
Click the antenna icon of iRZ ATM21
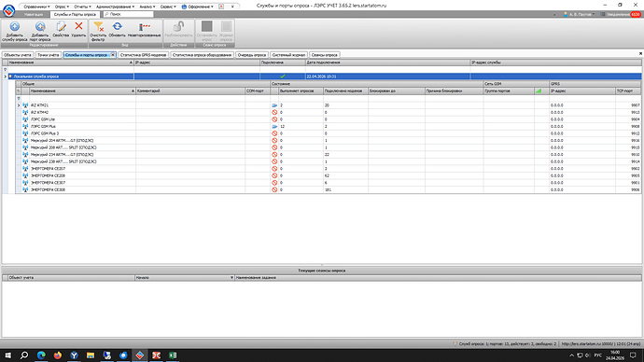25,105
